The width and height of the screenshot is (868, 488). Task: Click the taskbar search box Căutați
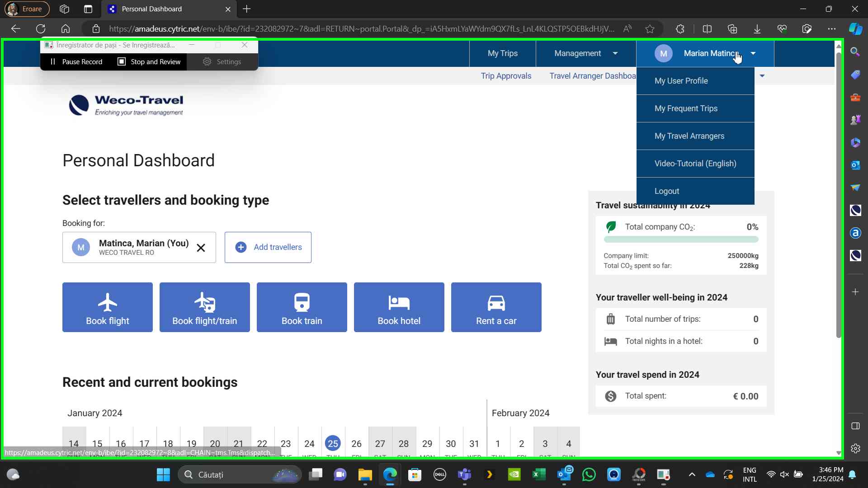240,475
